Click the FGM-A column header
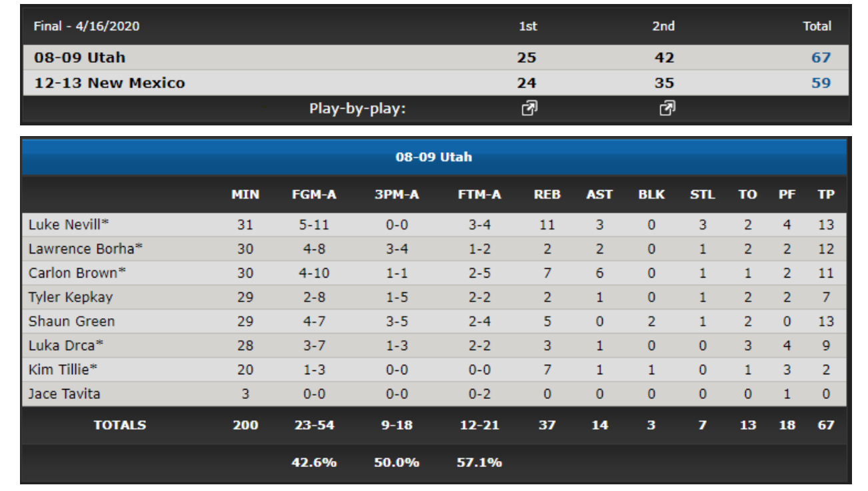This screenshot has height=491, width=868. click(314, 195)
